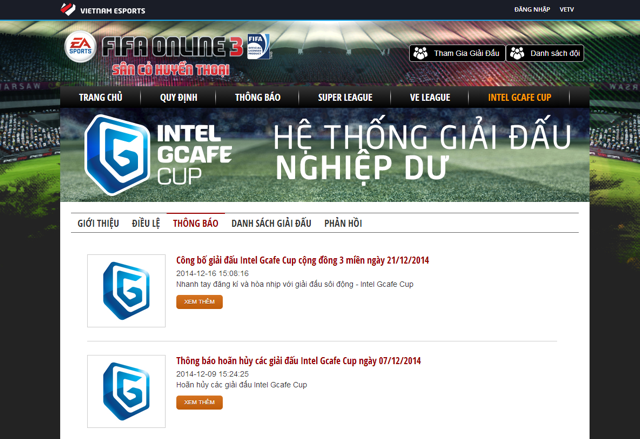The image size is (640, 439).
Task: Open the VETV link in top bar
Action: (x=567, y=9)
